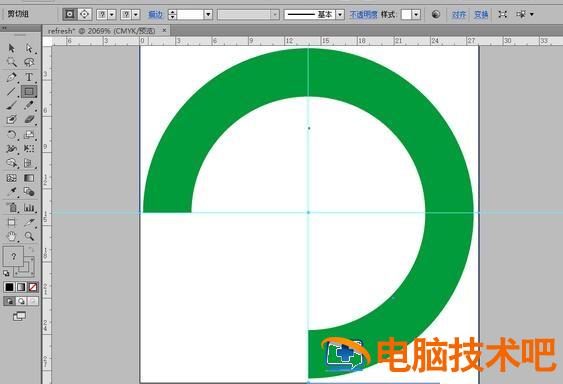Select the Perspective Grid tool
Viewport: 563px width, 384px height.
pos(29,163)
